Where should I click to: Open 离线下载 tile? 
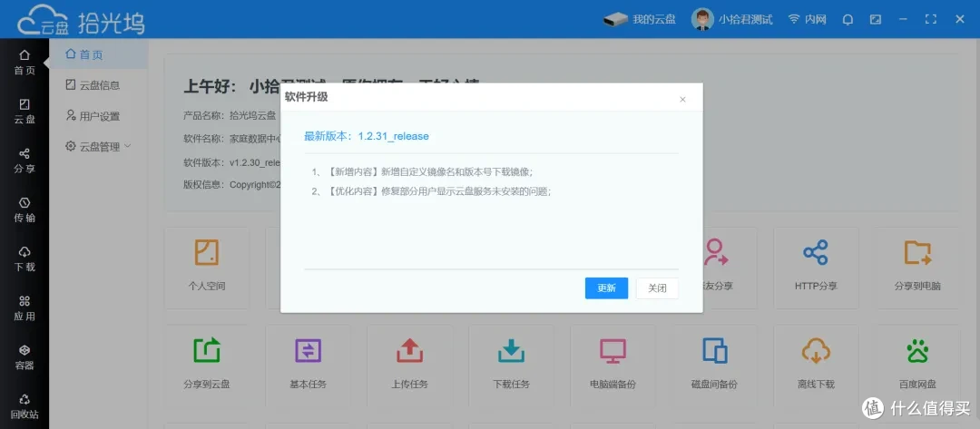(816, 366)
